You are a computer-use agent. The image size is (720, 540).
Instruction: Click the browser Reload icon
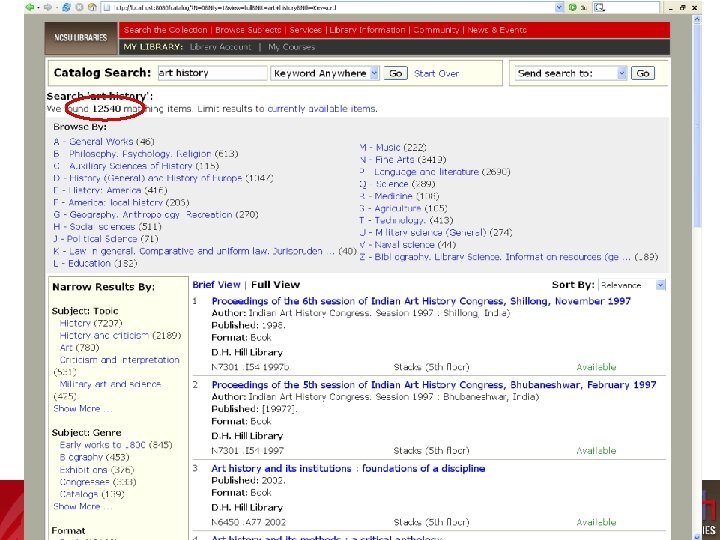(66, 7)
